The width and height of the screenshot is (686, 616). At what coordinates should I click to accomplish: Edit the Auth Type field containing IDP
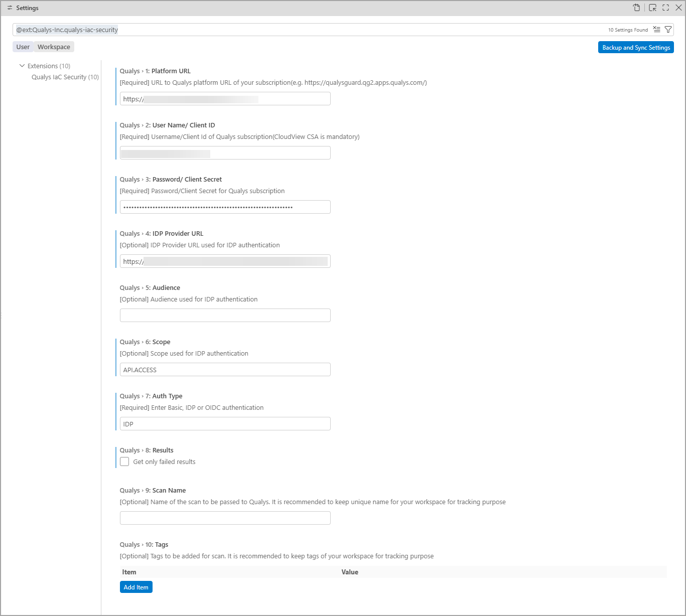click(225, 424)
